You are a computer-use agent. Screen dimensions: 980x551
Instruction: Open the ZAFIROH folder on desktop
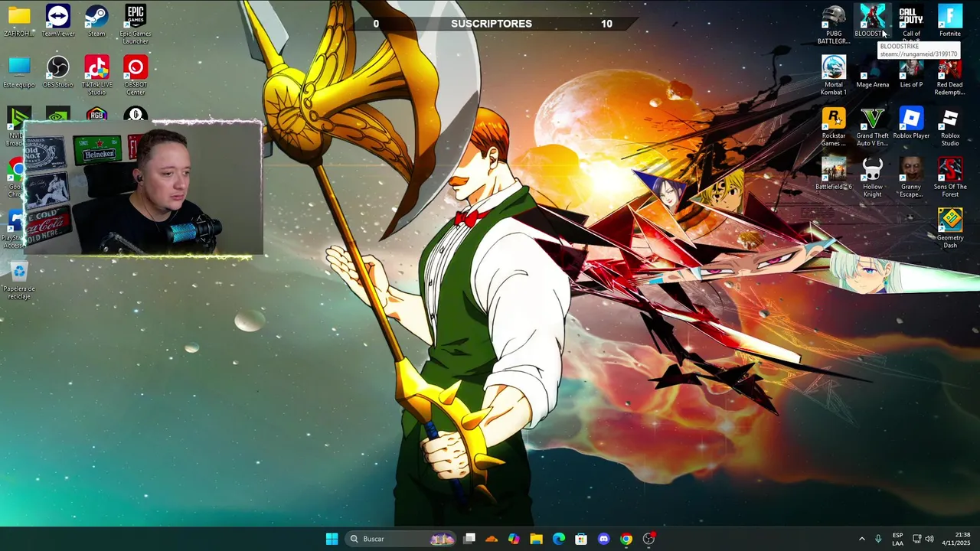[19, 21]
